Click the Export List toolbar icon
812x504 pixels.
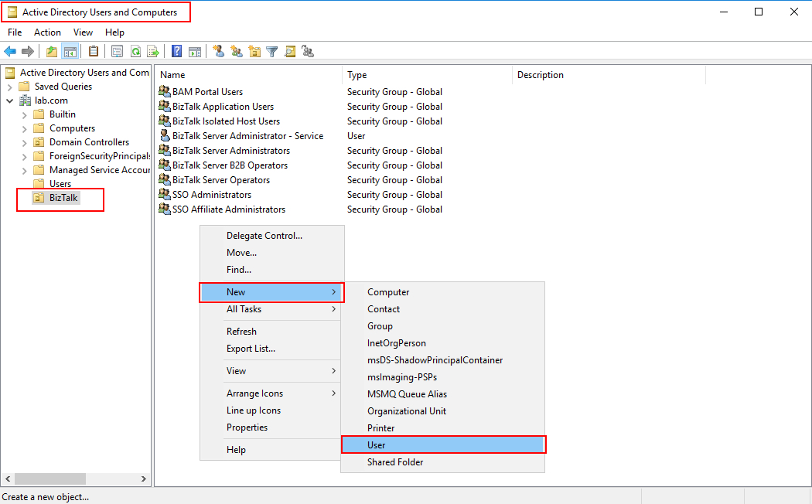click(153, 51)
